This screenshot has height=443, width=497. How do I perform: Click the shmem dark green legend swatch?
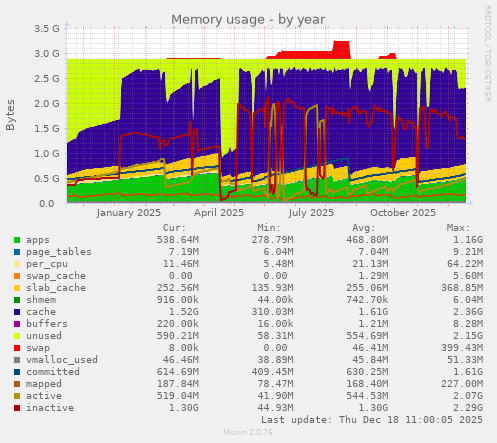tap(17, 300)
